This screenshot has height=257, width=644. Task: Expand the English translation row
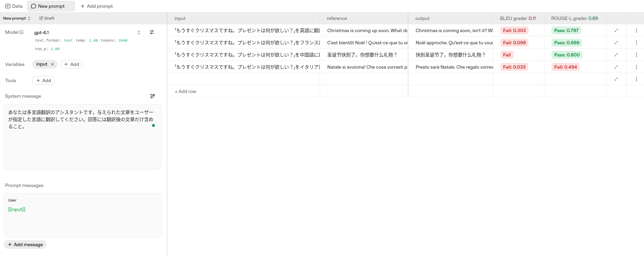(x=616, y=30)
